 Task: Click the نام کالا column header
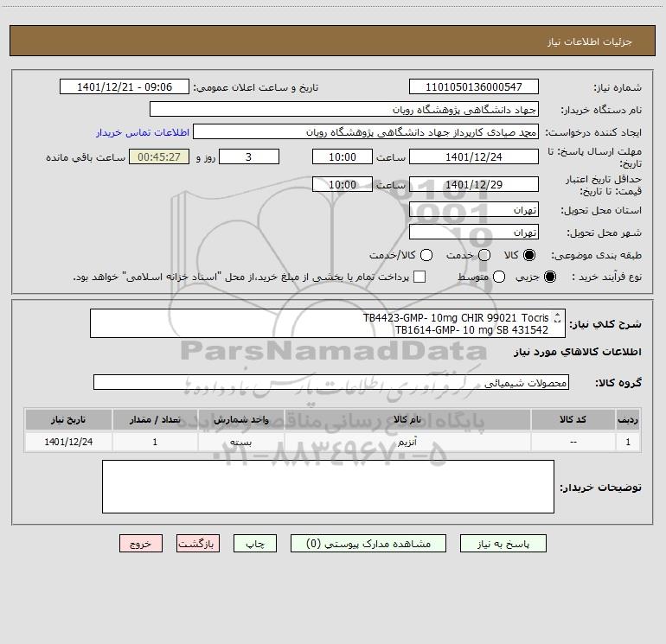click(407, 419)
